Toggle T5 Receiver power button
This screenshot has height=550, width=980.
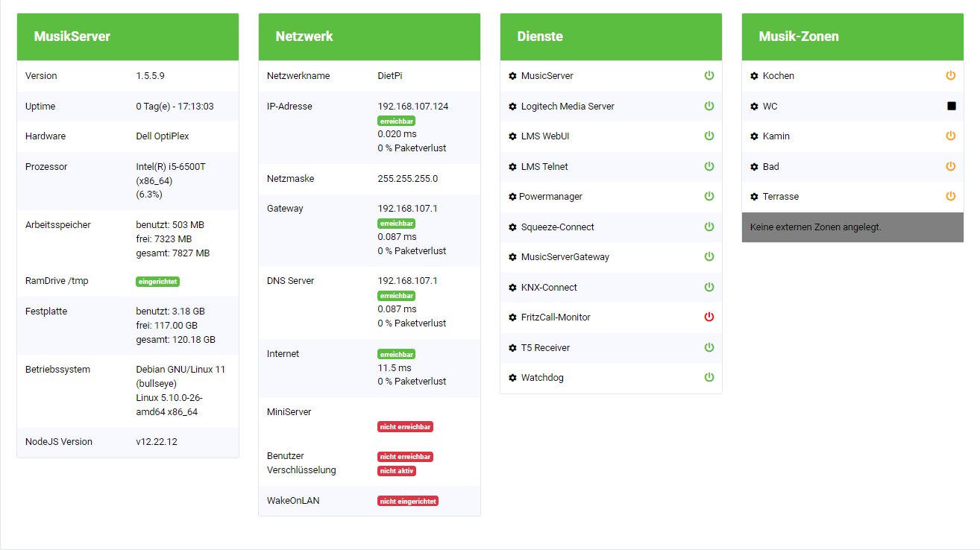[709, 348]
